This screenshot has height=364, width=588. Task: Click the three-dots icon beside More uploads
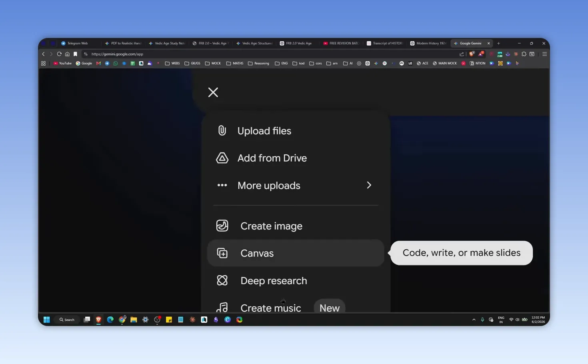pos(222,185)
